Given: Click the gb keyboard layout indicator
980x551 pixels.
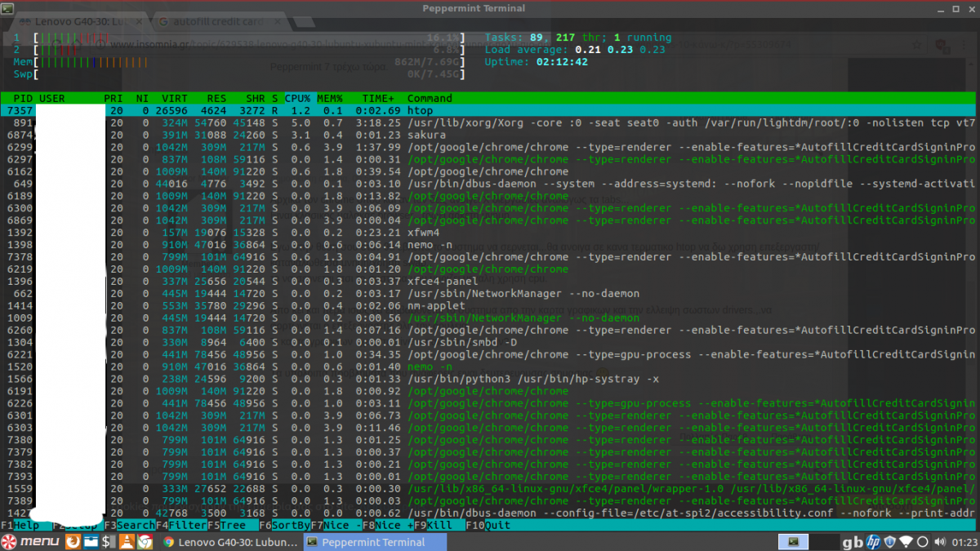Looking at the screenshot, I should click(x=853, y=542).
